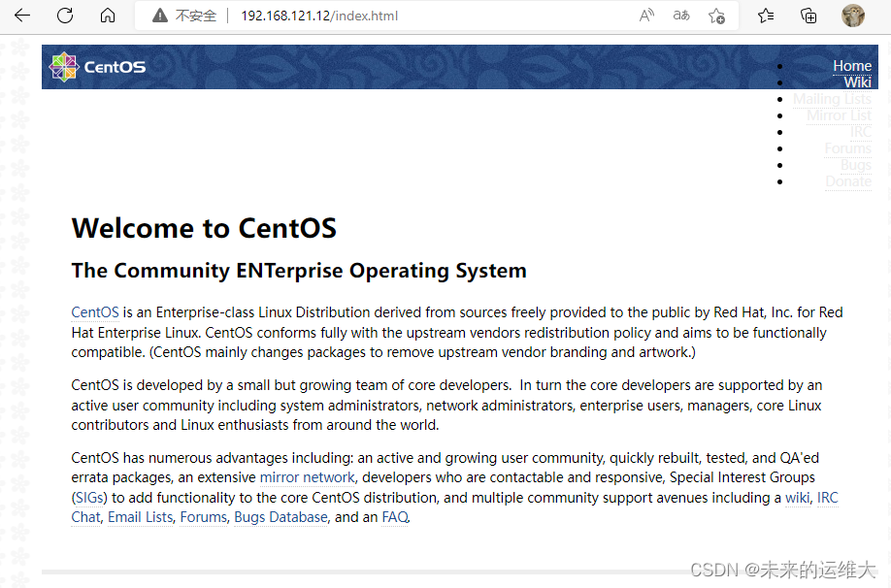Open the Donate navigation link

pos(848,181)
